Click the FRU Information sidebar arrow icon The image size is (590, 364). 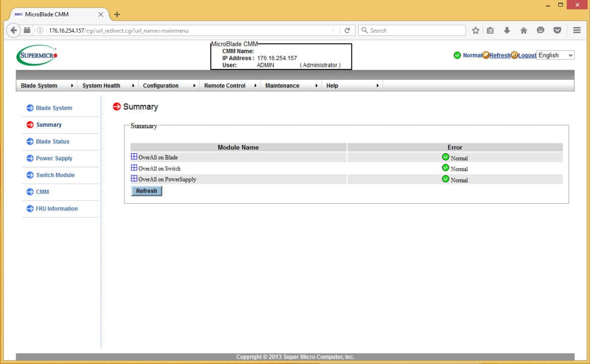pyautogui.click(x=30, y=208)
